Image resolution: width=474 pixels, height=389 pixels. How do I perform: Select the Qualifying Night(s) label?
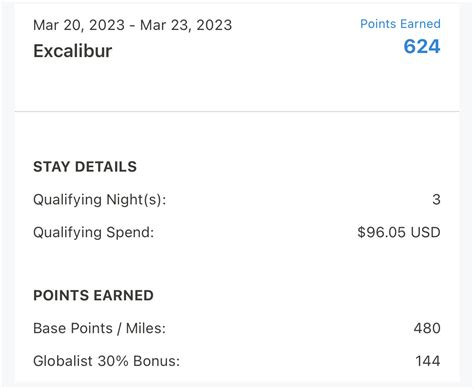(x=99, y=200)
